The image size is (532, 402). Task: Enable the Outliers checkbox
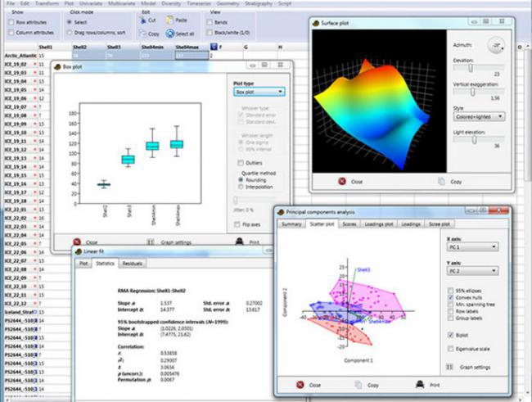pos(241,163)
